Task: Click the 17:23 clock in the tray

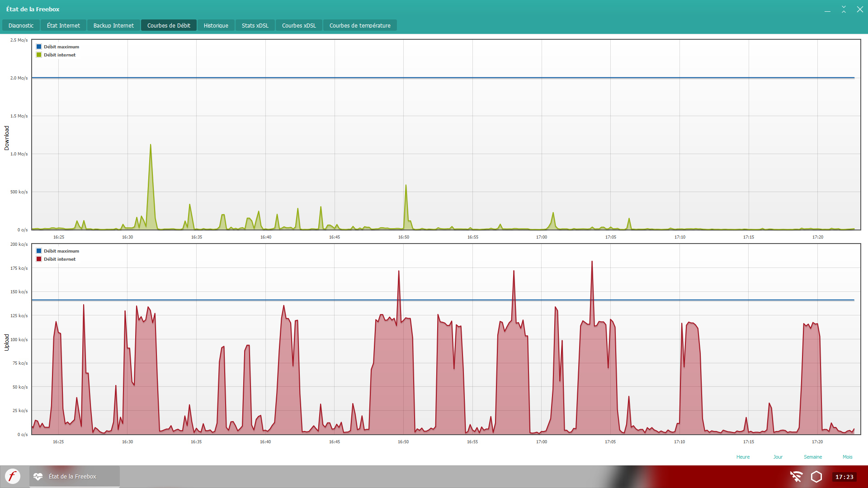Action: tap(844, 477)
